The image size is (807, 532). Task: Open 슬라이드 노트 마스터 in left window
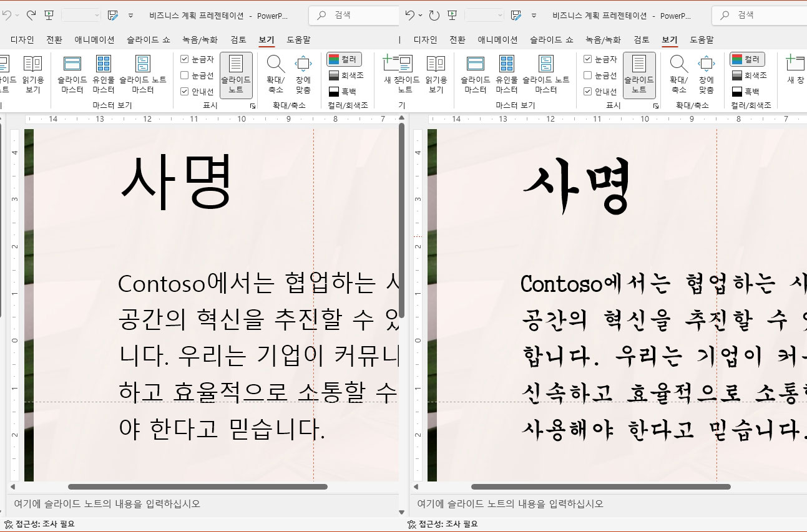(143, 75)
